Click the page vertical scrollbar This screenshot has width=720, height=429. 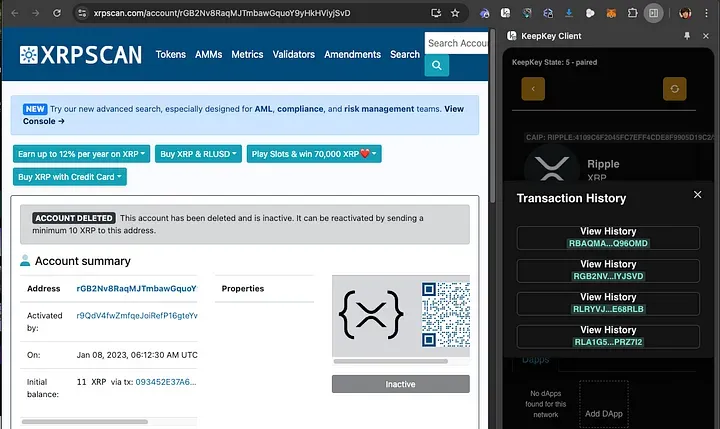pos(492,117)
